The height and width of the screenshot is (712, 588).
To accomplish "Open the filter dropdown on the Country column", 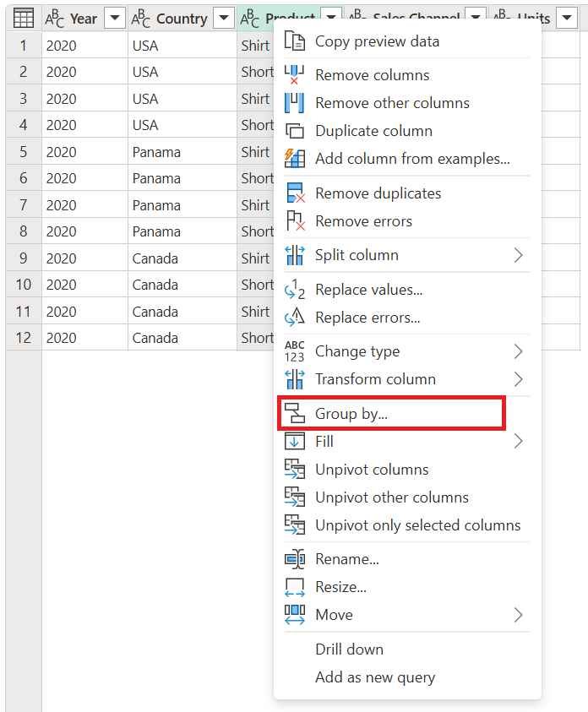I will (224, 18).
